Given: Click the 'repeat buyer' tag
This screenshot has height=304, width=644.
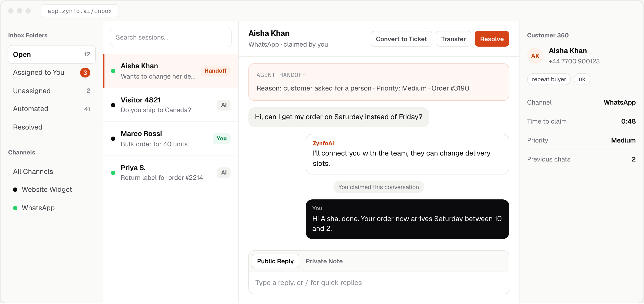Looking at the screenshot, I should (549, 79).
